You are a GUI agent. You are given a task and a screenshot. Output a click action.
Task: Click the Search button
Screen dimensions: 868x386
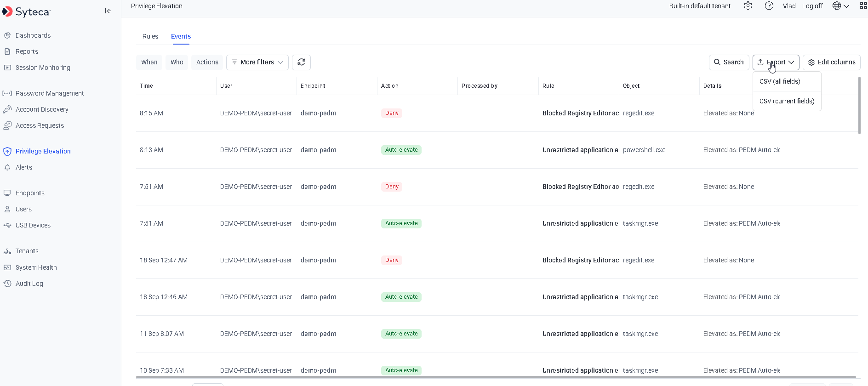tap(729, 62)
